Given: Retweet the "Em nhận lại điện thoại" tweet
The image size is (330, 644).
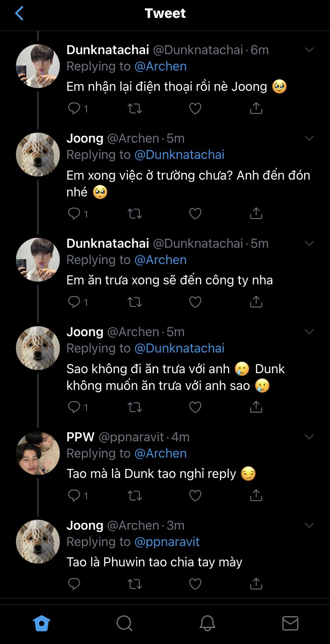Looking at the screenshot, I should click(135, 108).
